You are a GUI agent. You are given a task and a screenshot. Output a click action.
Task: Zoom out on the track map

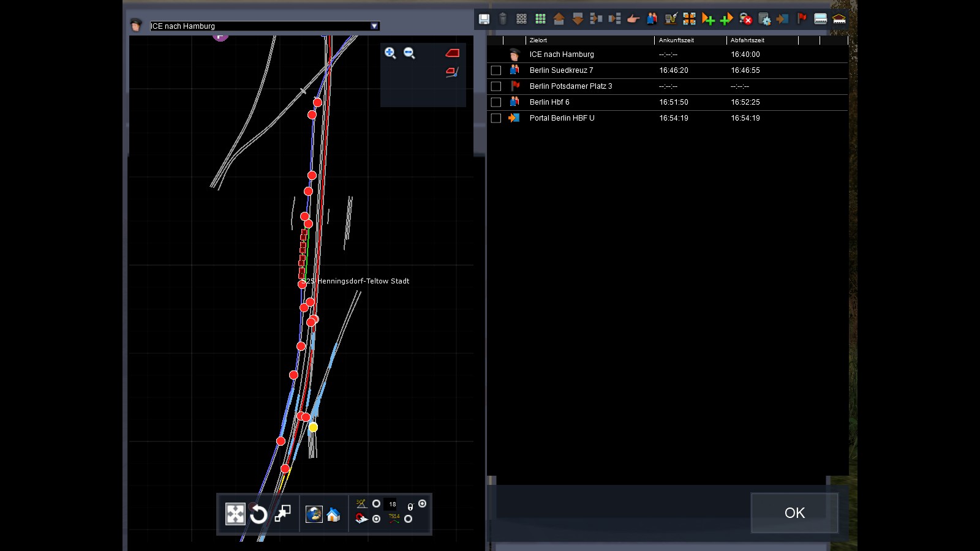pos(409,53)
